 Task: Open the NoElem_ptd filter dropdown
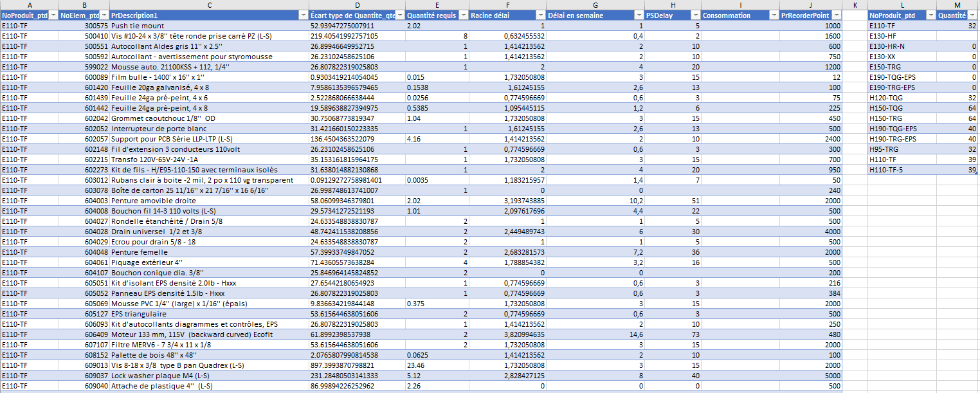click(x=104, y=15)
